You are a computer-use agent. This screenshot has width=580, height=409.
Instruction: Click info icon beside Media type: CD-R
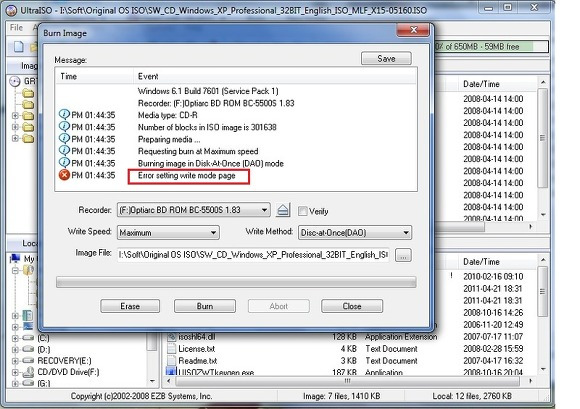click(64, 115)
